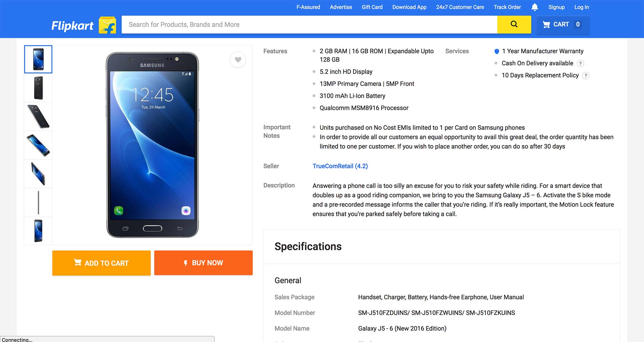Click '5.2 inch HD Display' feature

click(x=346, y=72)
